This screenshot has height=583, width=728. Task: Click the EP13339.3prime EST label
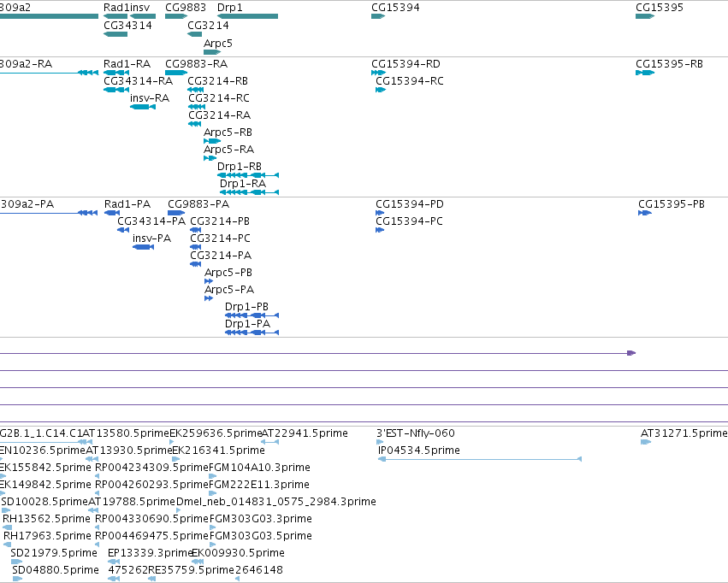(x=150, y=553)
